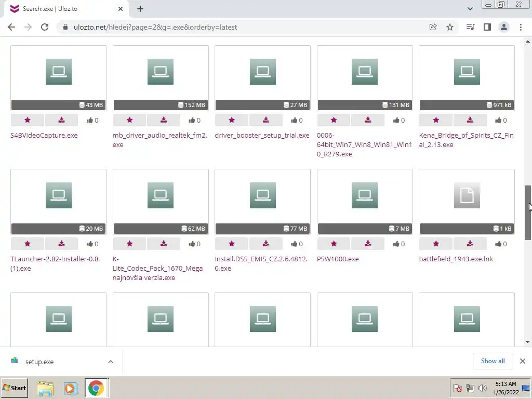Download PSW1000.exe using its icon
532x399 pixels.
coord(368,244)
